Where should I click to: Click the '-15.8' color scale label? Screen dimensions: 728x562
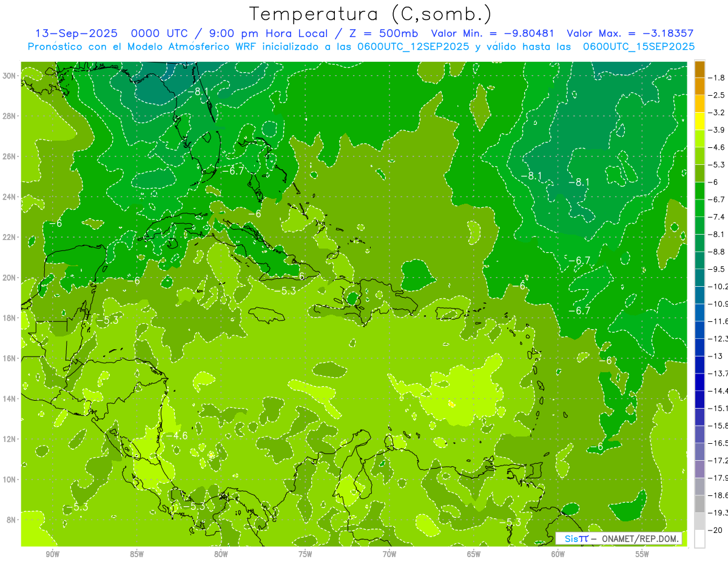pyautogui.click(x=718, y=426)
